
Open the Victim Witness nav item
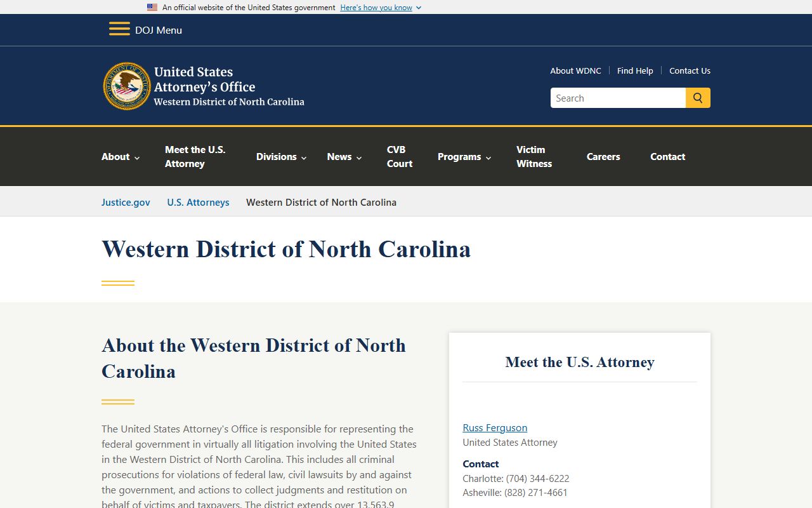pyautogui.click(x=534, y=157)
